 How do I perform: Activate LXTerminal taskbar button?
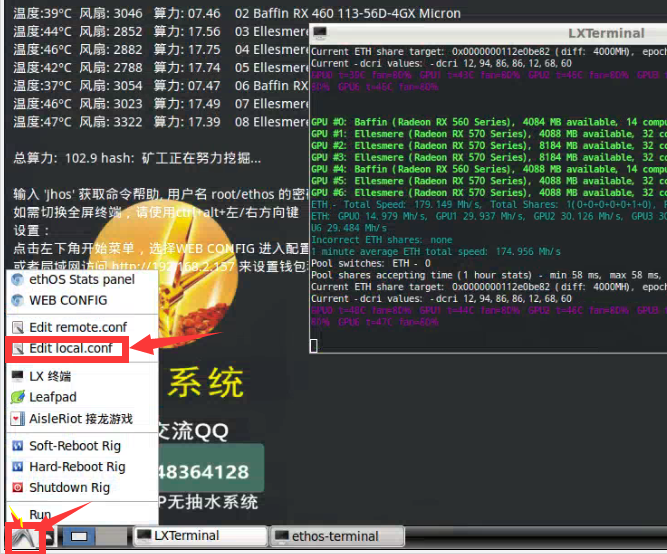[200, 536]
